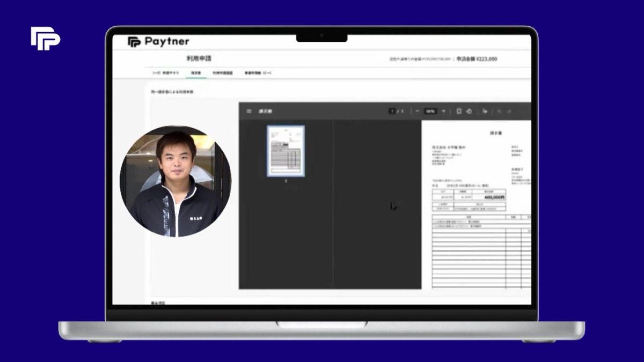The image size is (644, 362).
Task: Select the page 1 thumbnail
Action: pos(286,151)
